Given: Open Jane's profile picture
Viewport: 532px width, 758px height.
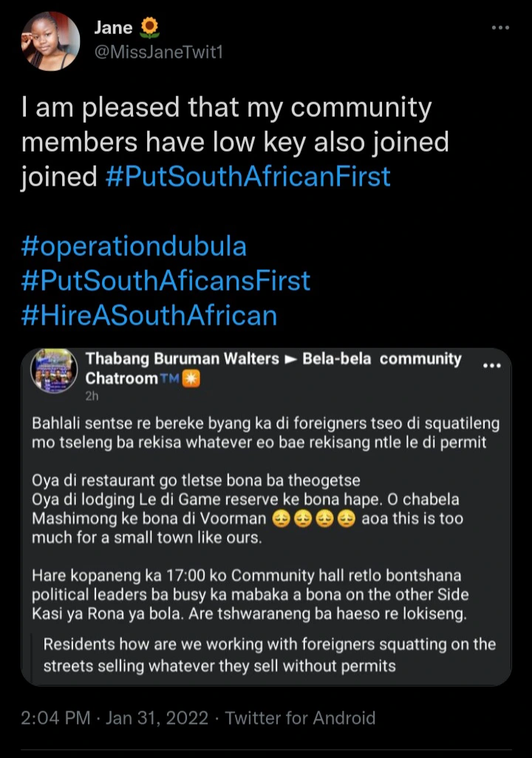Looking at the screenshot, I should pos(50,41).
